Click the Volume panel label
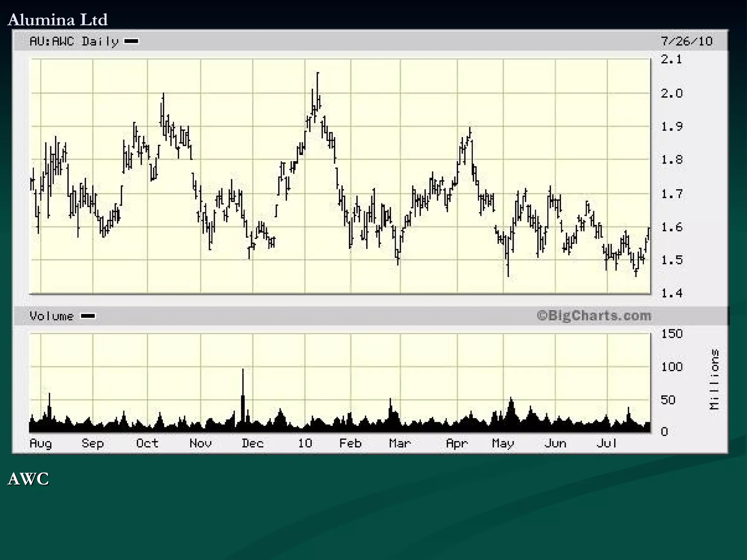This screenshot has height=560, width=747. [x=51, y=316]
